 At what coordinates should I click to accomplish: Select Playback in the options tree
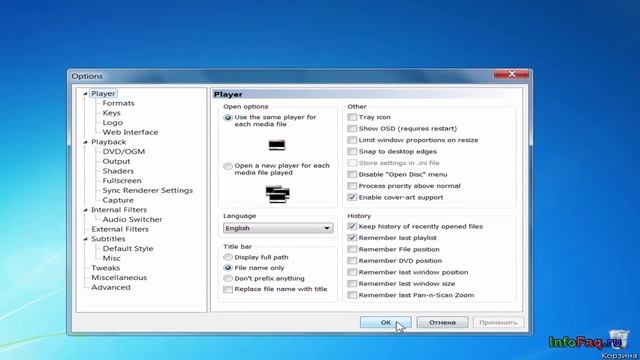point(109,142)
